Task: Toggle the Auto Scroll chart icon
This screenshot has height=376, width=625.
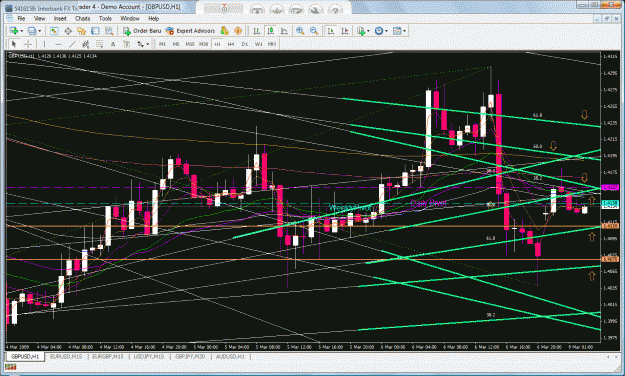Action: [331, 31]
